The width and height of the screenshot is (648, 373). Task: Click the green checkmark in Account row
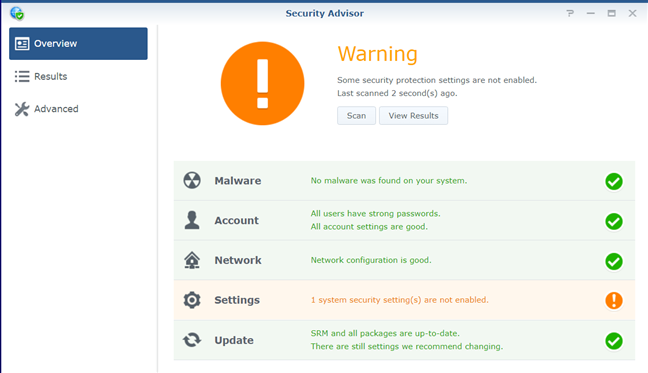(614, 221)
